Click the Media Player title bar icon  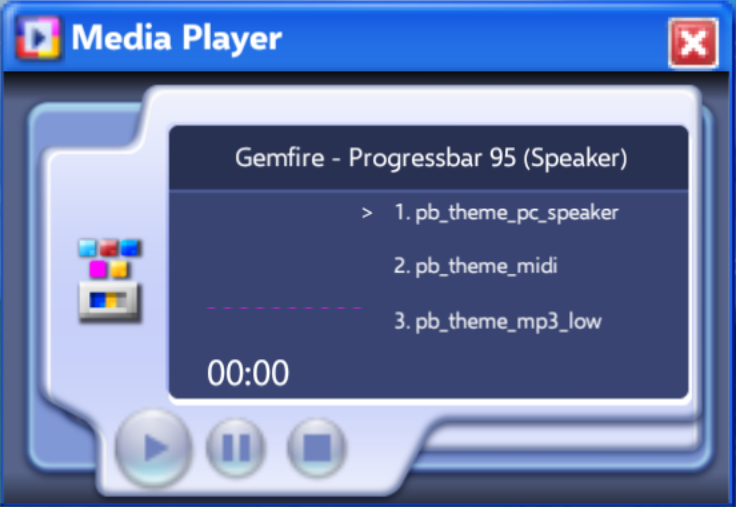pos(38,38)
